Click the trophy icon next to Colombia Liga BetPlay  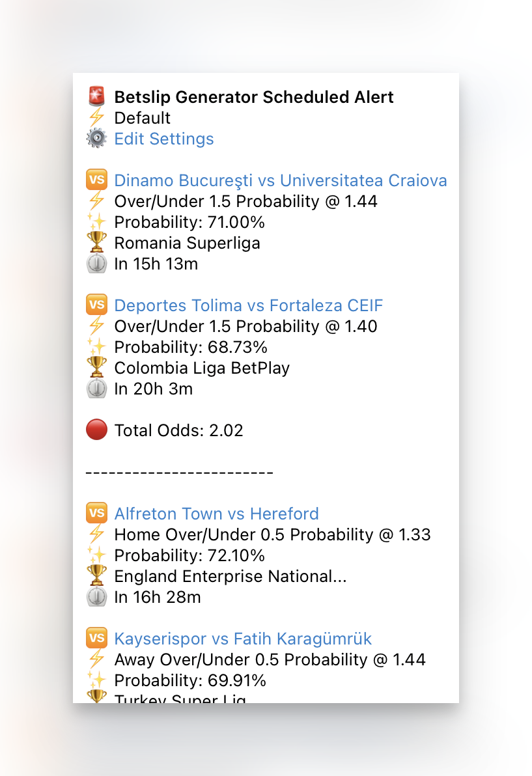click(96, 368)
